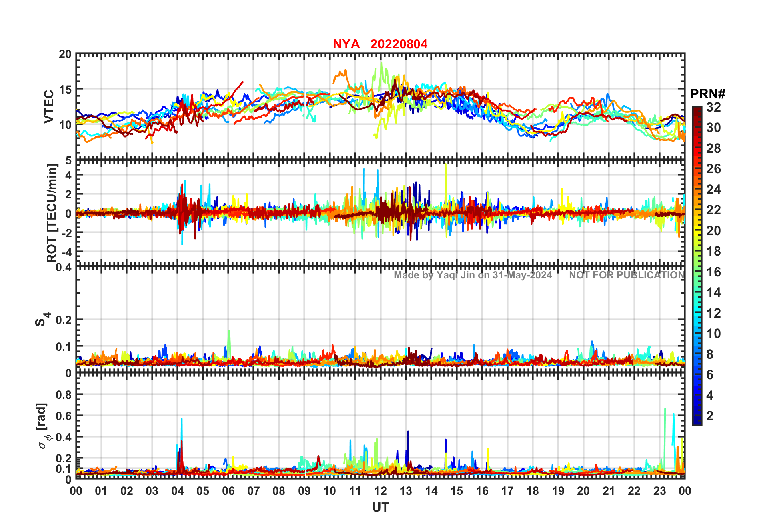Click x-axis tick label '04'
The width and height of the screenshot is (761, 532).
click(178, 491)
